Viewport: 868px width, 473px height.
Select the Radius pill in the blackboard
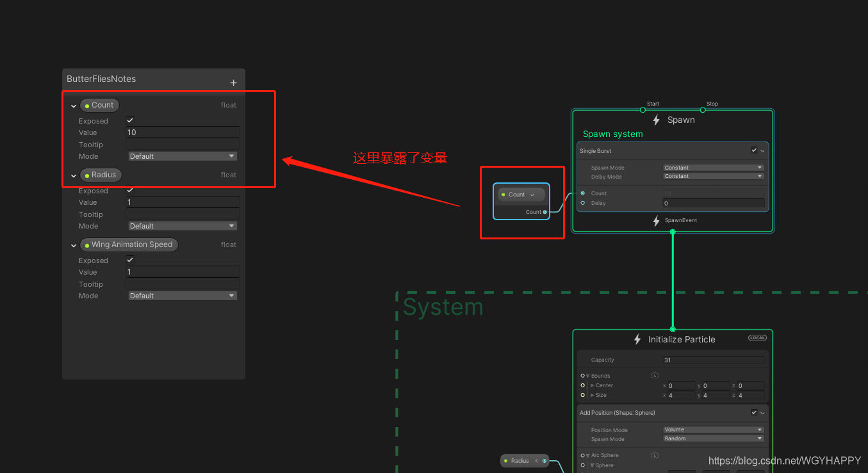tap(101, 175)
